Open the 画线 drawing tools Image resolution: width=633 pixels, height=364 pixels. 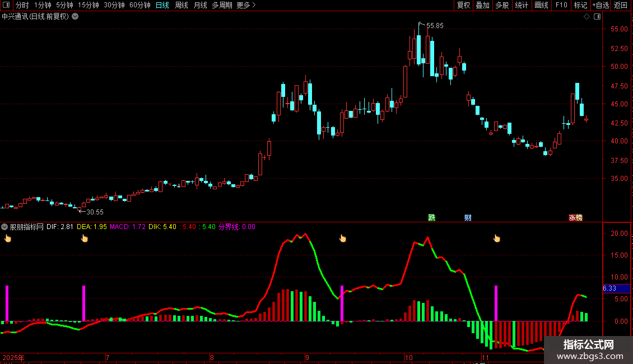click(541, 5)
